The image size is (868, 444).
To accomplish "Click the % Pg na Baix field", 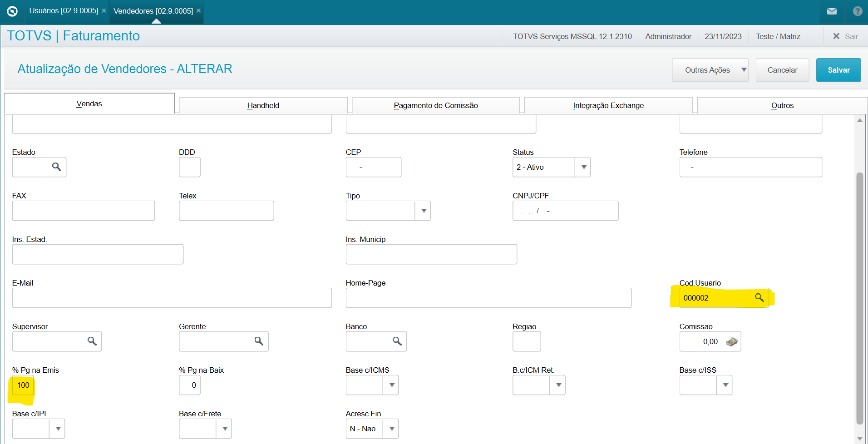I will pyautogui.click(x=190, y=385).
